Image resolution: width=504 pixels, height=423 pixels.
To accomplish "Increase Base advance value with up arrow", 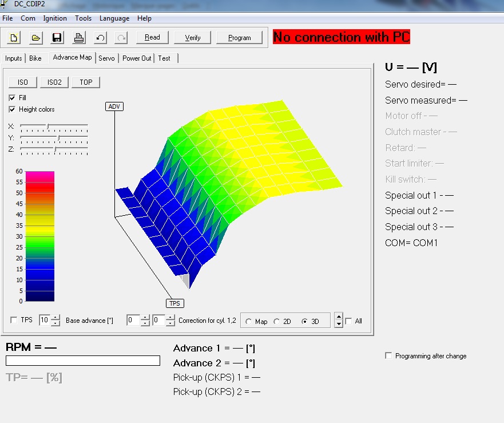I will (55, 318).
